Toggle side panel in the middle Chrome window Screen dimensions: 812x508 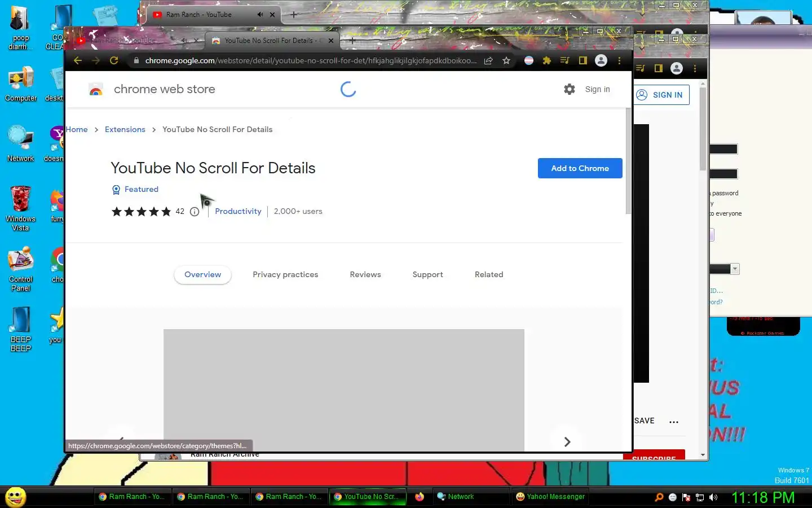pyautogui.click(x=658, y=68)
